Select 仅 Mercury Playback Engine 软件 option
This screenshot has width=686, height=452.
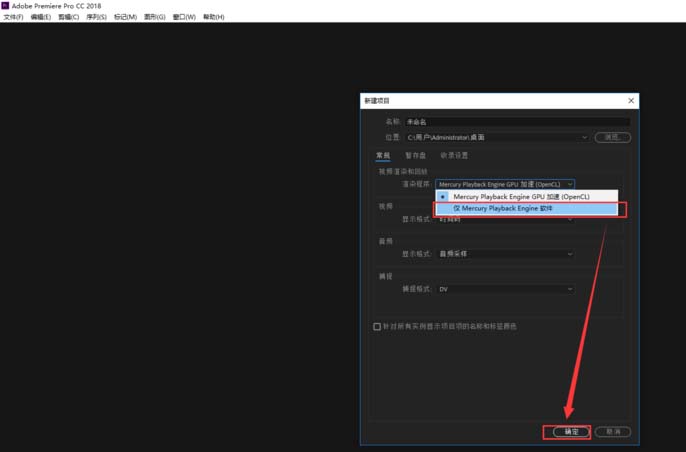[527, 209]
